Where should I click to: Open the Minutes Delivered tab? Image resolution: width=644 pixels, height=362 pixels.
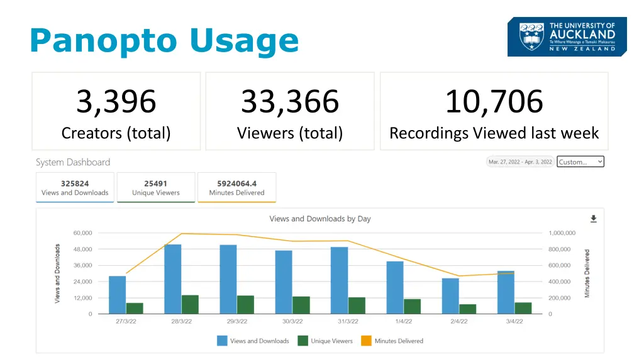pos(236,188)
